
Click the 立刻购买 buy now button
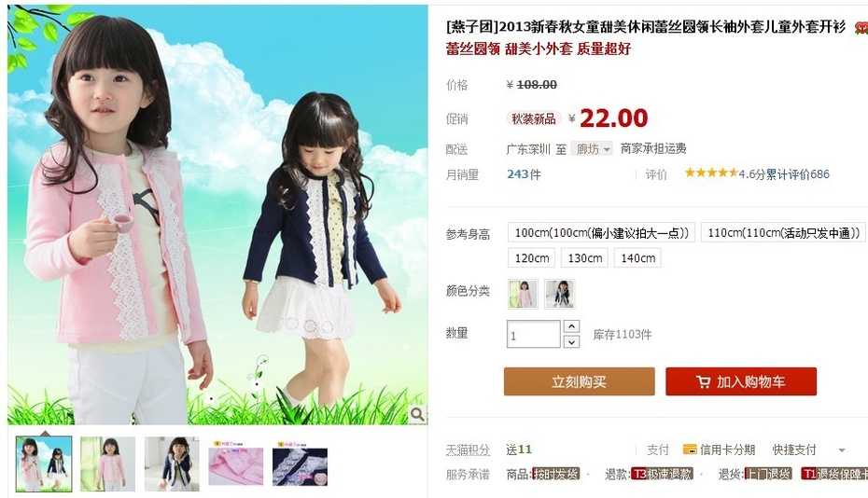(579, 381)
